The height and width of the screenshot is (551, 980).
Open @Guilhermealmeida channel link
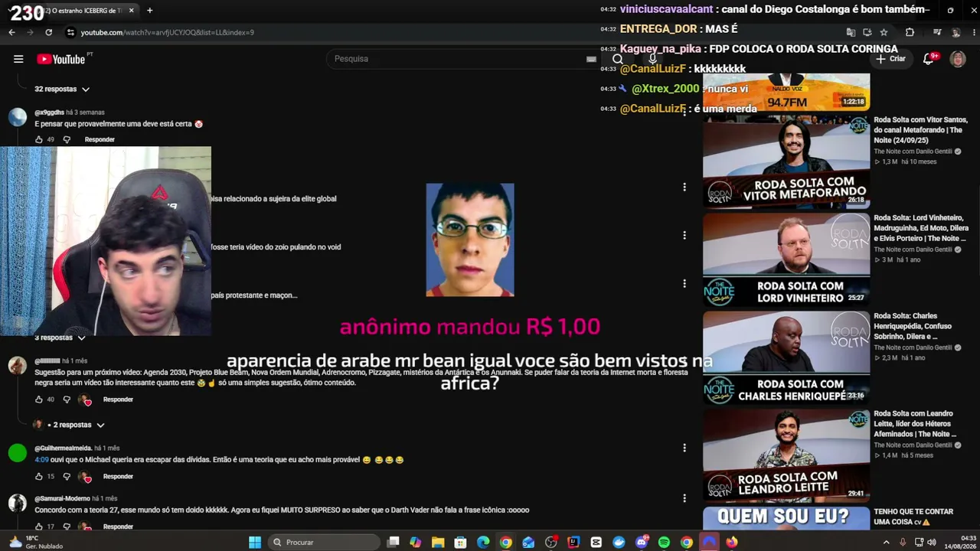(x=63, y=448)
